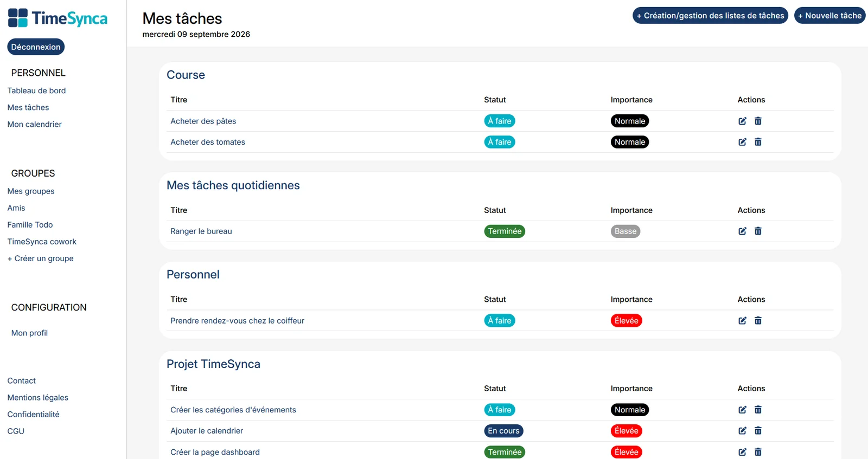This screenshot has width=868, height=459.
Task: Create a new task with 'Nouvelle tâche'
Action: click(829, 16)
